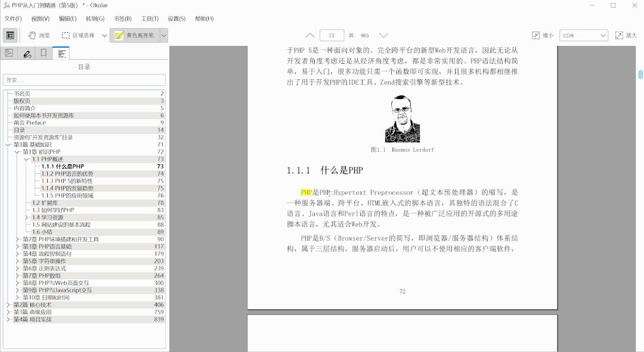The height and width of the screenshot is (352, 644).
Task: Go to next page with the down chevron
Action: (384, 35)
